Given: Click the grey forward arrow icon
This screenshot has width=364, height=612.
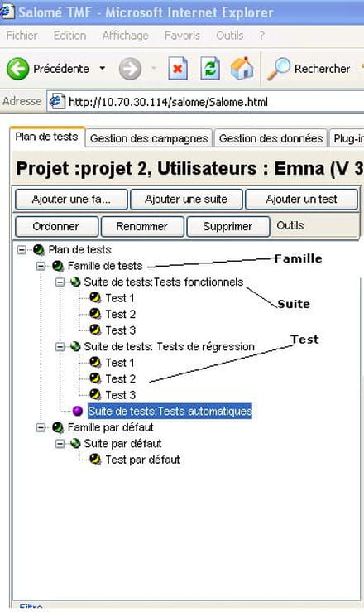Looking at the screenshot, I should [130, 69].
